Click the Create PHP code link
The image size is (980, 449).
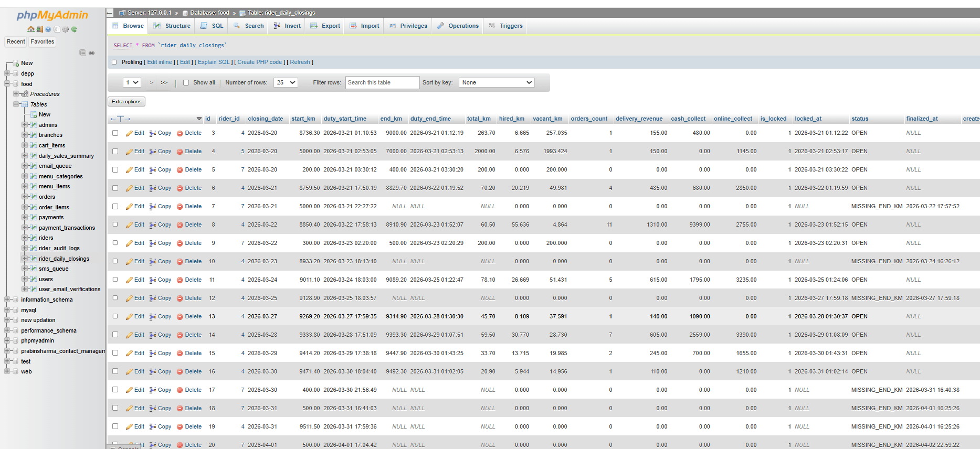pos(260,62)
